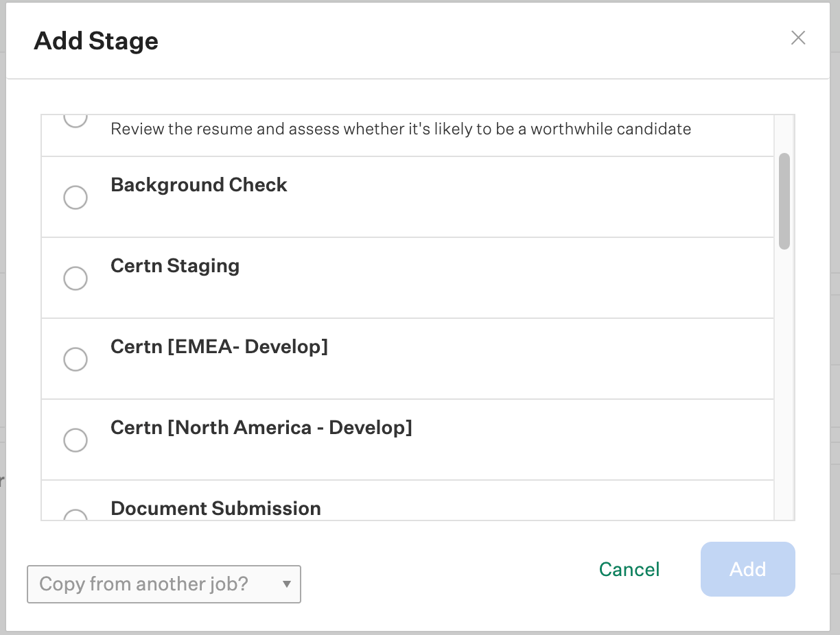The width and height of the screenshot is (840, 635).
Task: Grab the stage list scrollbar thumb
Action: (784, 201)
